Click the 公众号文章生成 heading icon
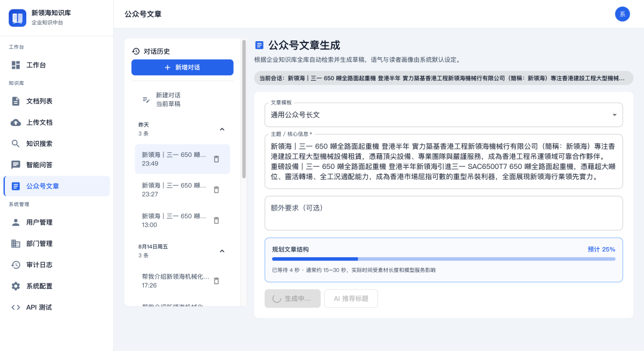644x351 pixels. coord(259,45)
